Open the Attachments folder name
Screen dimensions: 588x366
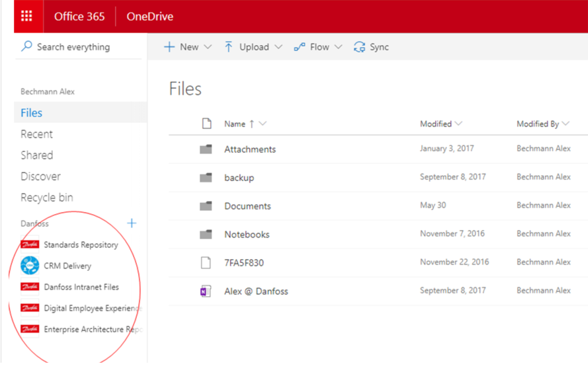[x=250, y=149]
